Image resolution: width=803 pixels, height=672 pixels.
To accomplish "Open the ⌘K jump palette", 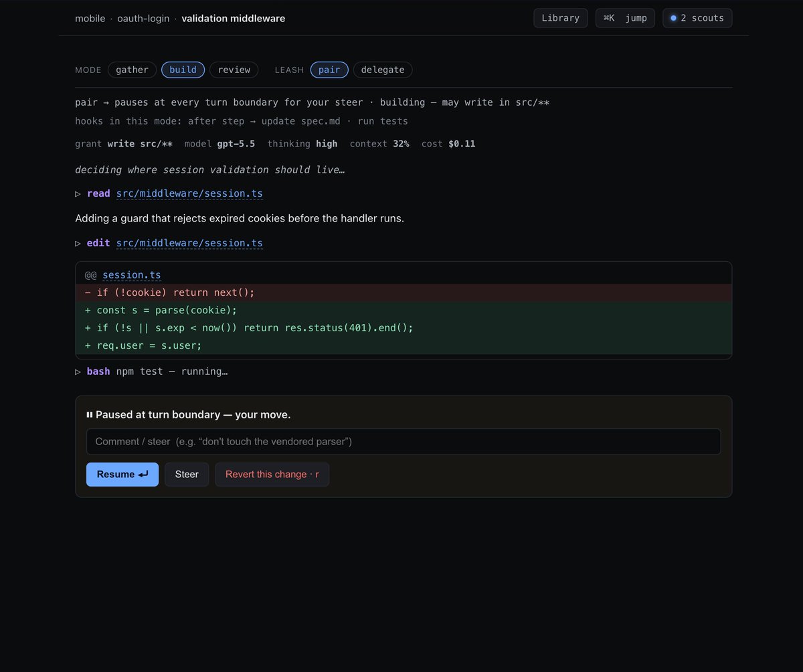I will [625, 18].
